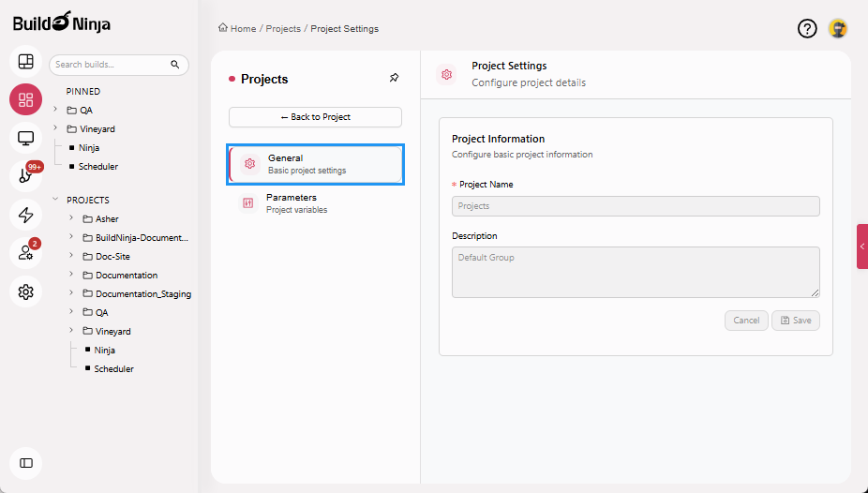
Task: Open Scheduler item under PROJECTS
Action: tap(113, 369)
